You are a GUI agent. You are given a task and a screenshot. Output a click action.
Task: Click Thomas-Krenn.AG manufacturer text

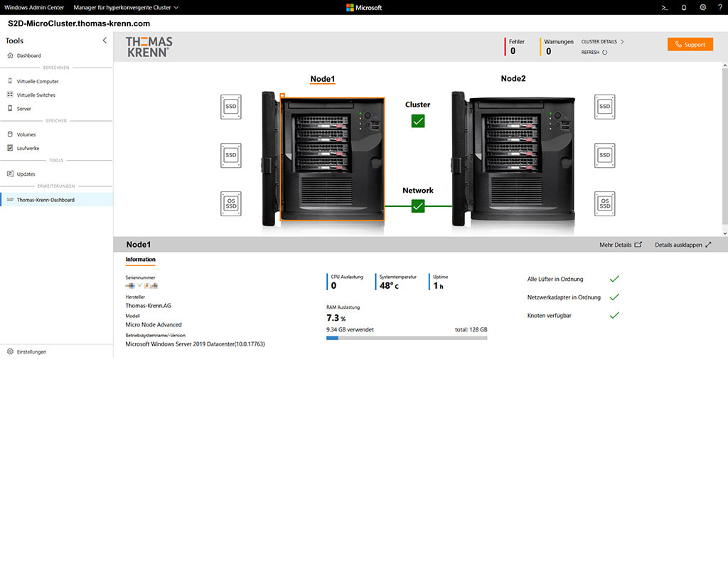[148, 306]
